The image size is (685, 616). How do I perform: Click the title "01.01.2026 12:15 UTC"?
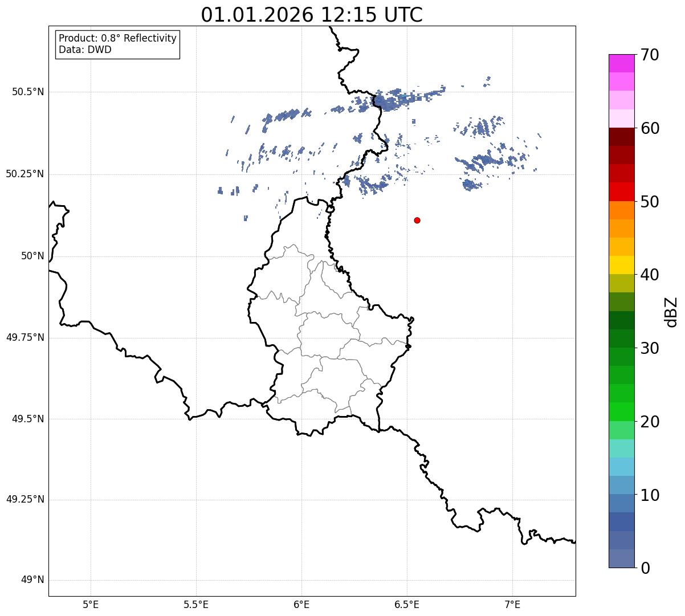click(x=312, y=15)
